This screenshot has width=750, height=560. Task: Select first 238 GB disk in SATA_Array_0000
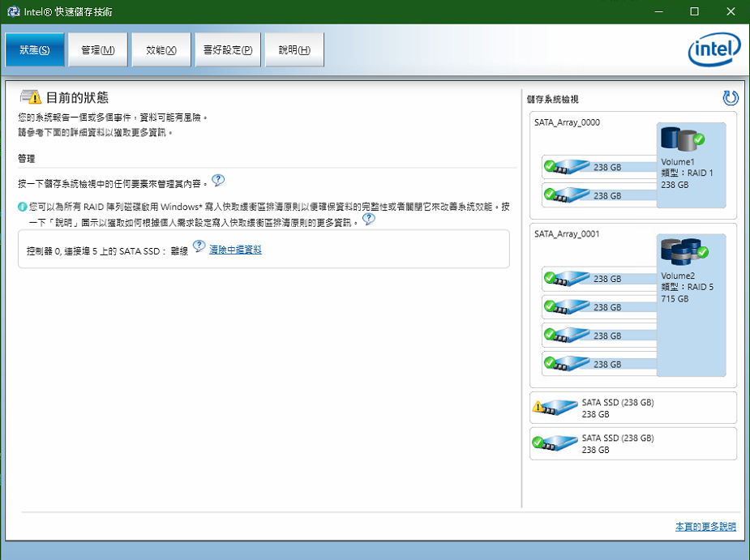[600, 167]
